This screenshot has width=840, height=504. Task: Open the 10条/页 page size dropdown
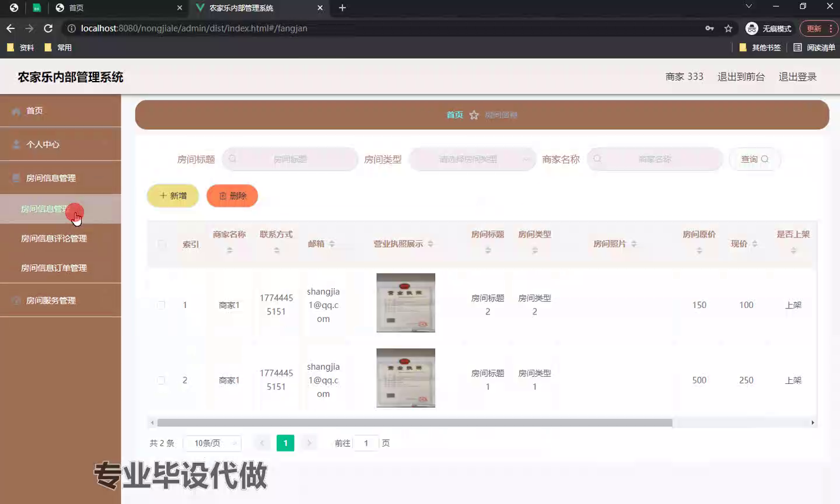click(212, 443)
